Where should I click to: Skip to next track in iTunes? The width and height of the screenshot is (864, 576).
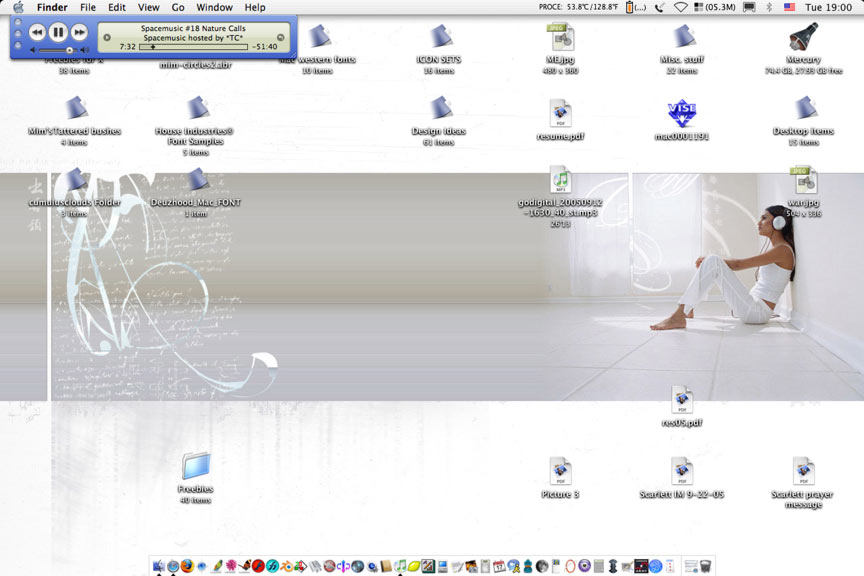tap(79, 32)
